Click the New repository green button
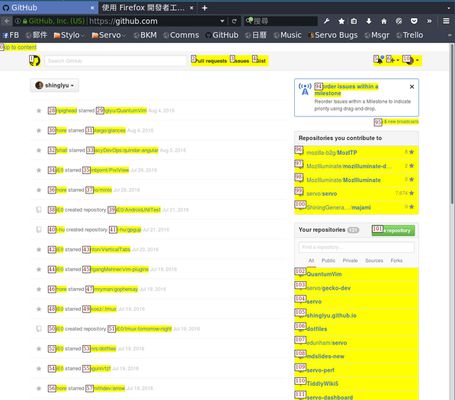The image size is (455, 400). tap(393, 230)
